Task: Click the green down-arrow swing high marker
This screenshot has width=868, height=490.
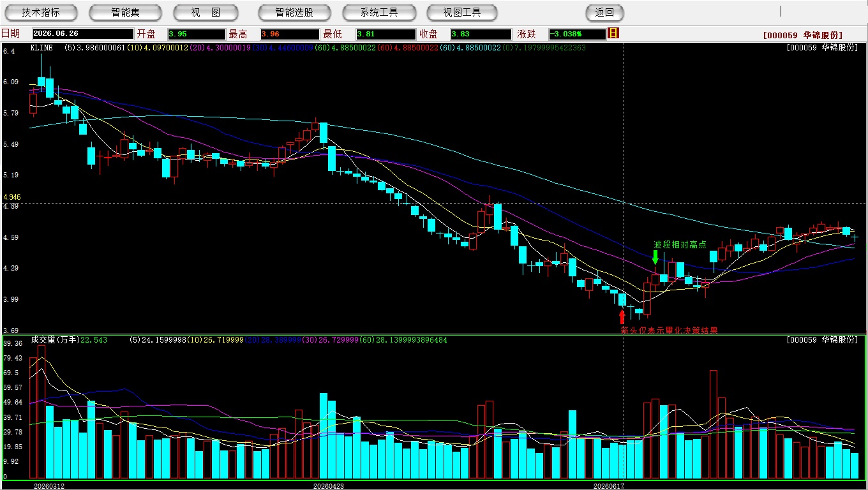Action: point(655,258)
